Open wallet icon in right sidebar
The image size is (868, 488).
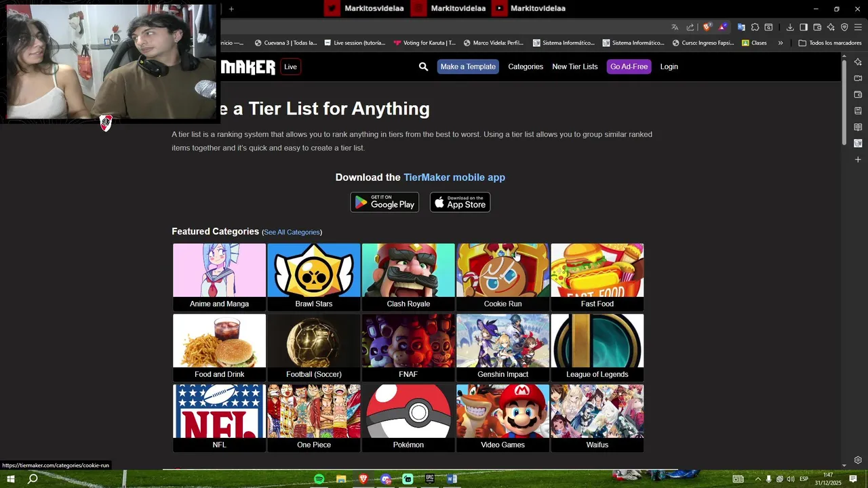[x=858, y=94]
